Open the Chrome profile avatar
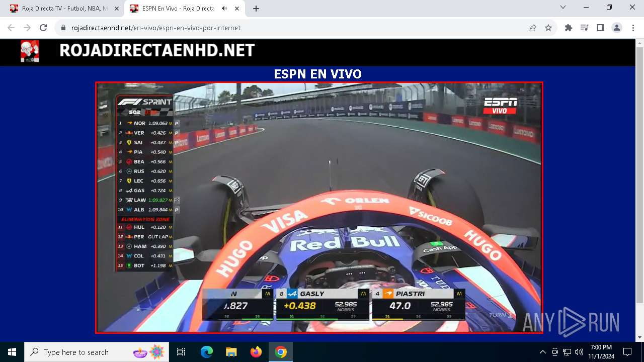Viewport: 644px width, 362px height. (617, 28)
